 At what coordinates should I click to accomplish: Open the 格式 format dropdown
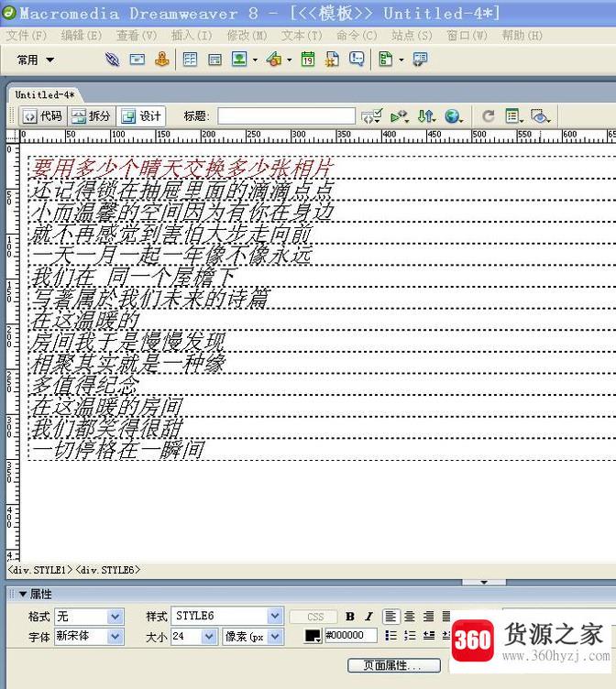coord(115,617)
